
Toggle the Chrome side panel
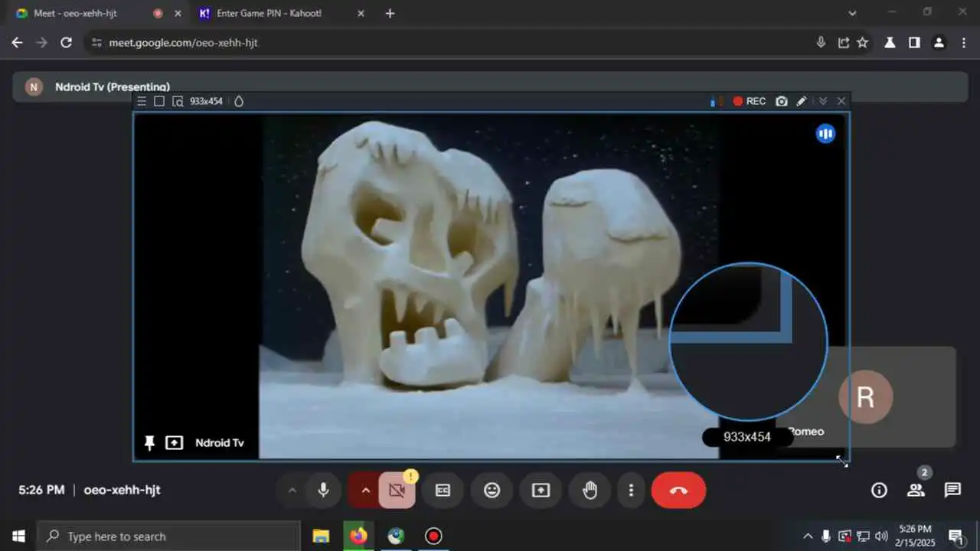(914, 43)
